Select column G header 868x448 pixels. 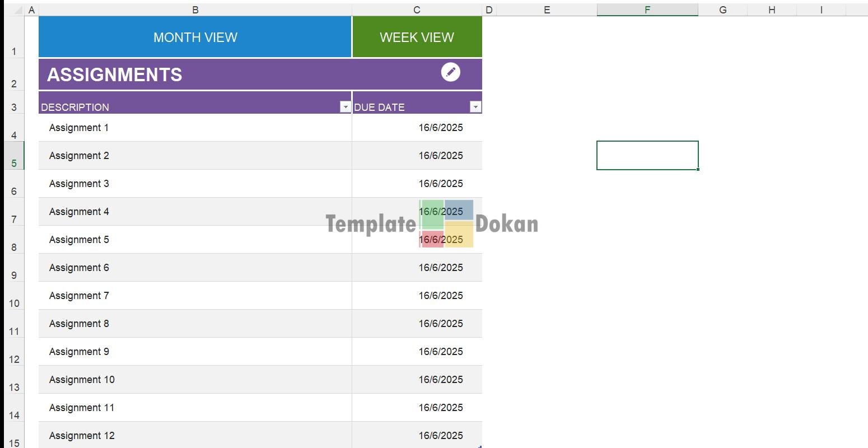722,10
